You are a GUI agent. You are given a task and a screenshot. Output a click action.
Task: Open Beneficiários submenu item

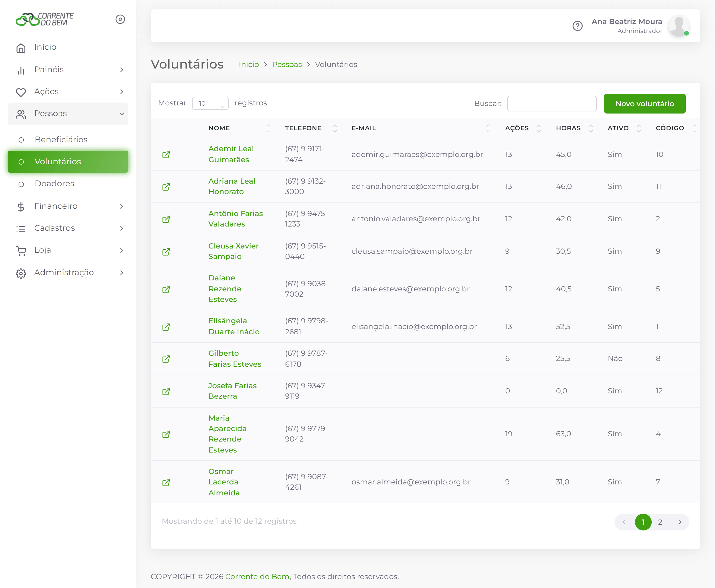(x=68, y=140)
